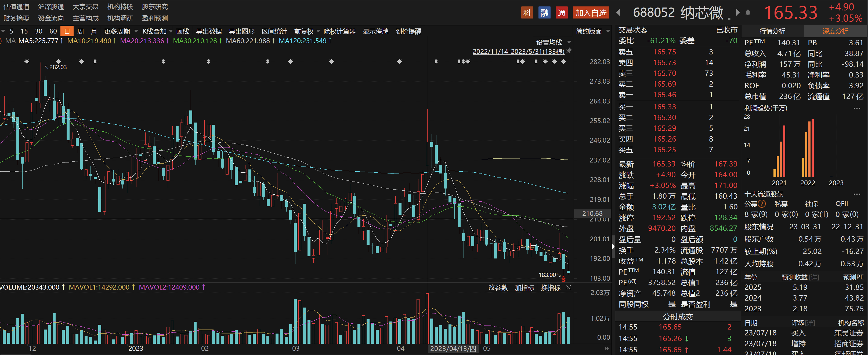Go to next stock with right arrow
Image resolution: width=868 pixels, height=355 pixels.
click(737, 12)
